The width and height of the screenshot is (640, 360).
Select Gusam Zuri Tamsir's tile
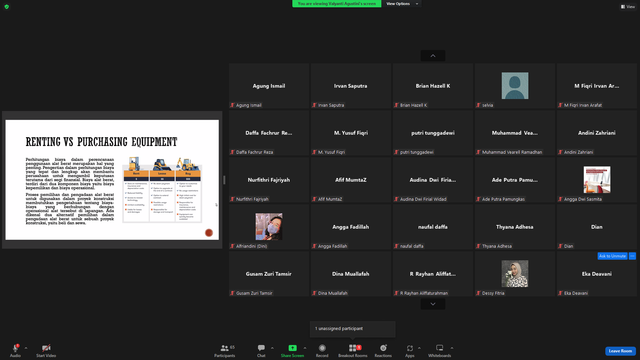[269, 273]
